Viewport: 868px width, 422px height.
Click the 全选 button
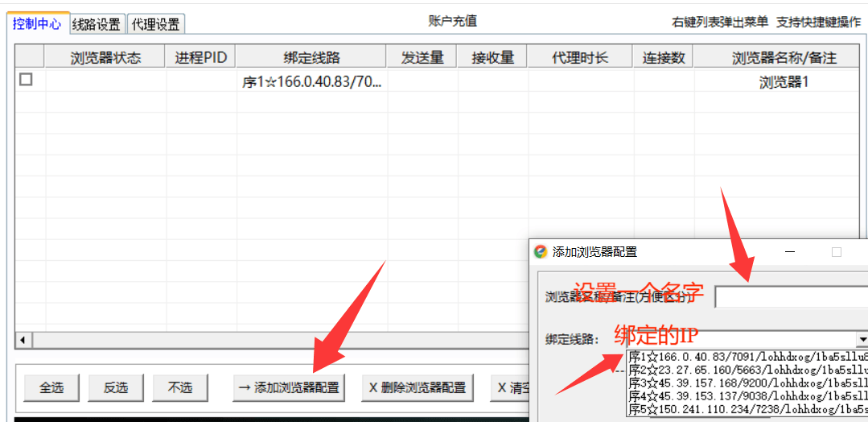[51, 387]
